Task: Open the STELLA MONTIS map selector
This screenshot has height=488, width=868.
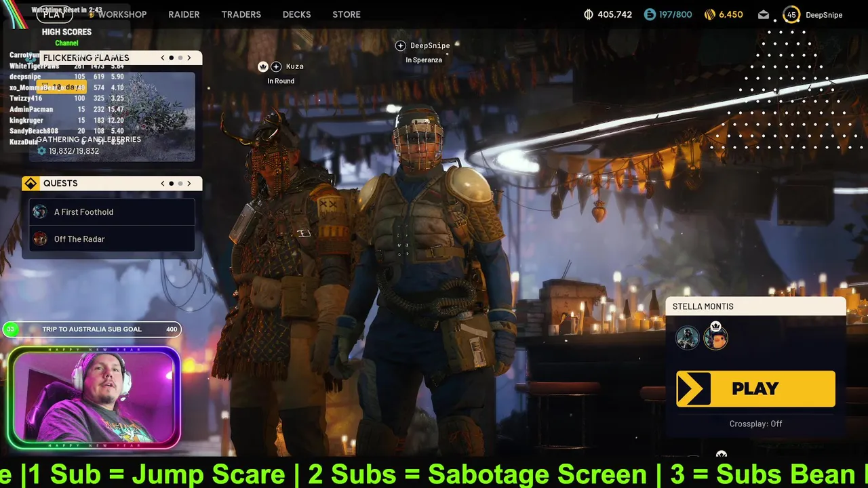Action: (755, 306)
